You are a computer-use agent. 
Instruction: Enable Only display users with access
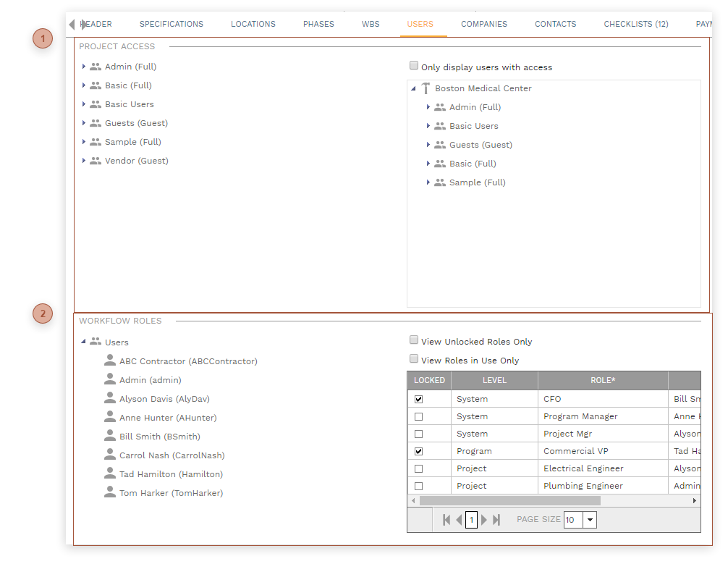point(414,65)
